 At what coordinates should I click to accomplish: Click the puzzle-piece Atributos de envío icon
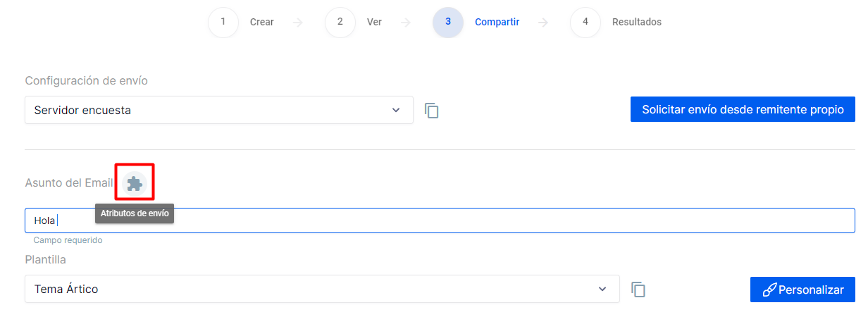click(134, 184)
